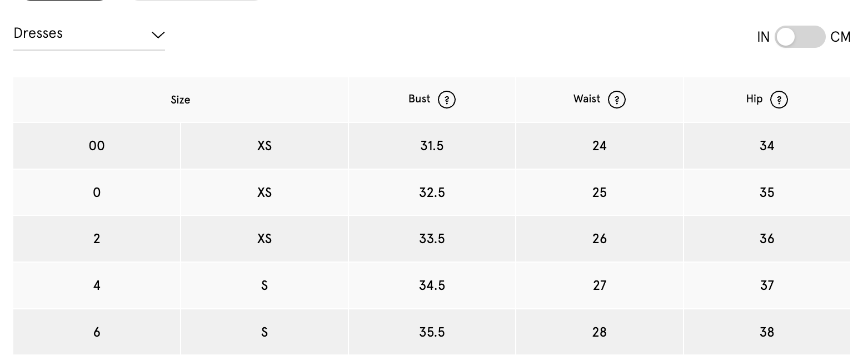Select the IN unit label
The height and width of the screenshot is (355, 868).
pos(763,37)
